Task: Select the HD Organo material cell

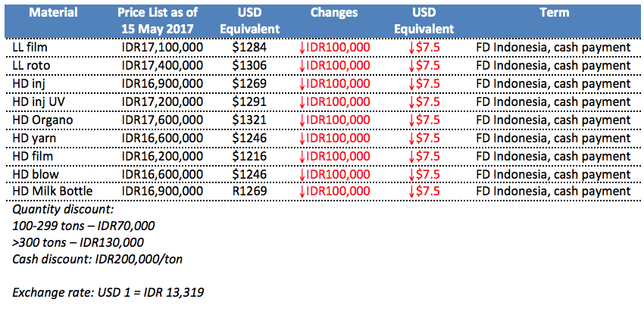Action: coord(42,119)
